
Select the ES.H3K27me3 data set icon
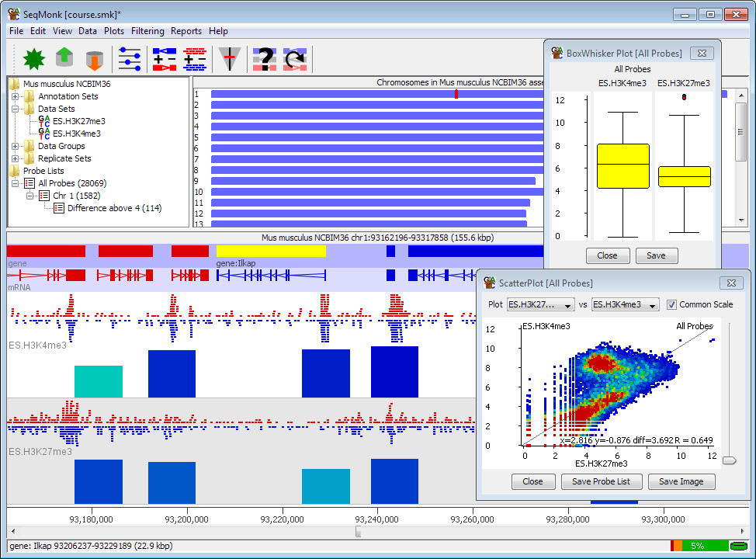(44, 121)
